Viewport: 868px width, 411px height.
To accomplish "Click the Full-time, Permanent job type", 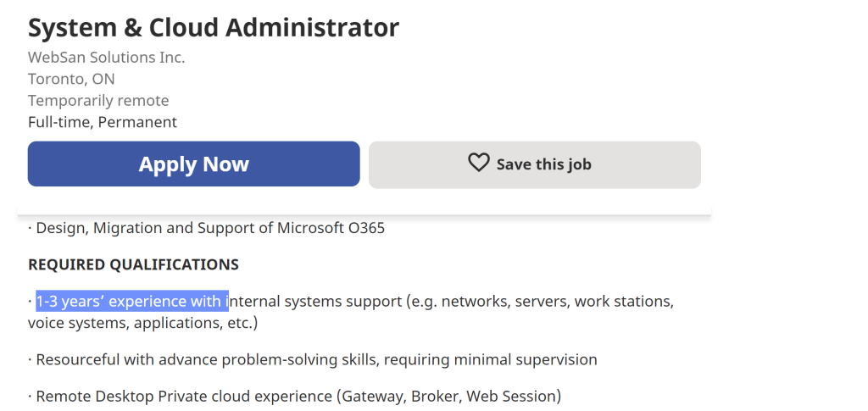I will click(103, 122).
